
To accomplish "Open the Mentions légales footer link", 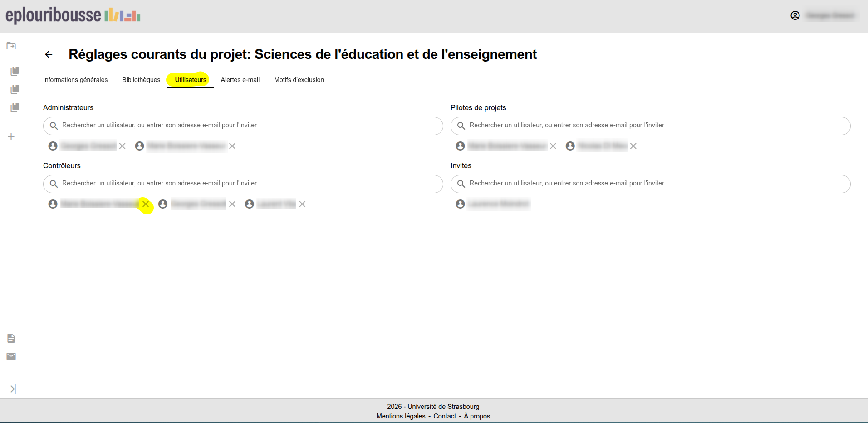I will point(401,416).
